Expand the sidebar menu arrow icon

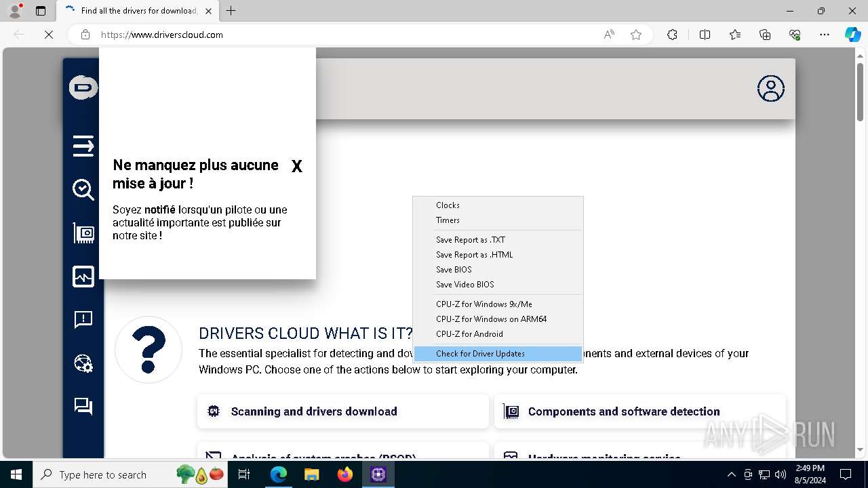click(83, 146)
